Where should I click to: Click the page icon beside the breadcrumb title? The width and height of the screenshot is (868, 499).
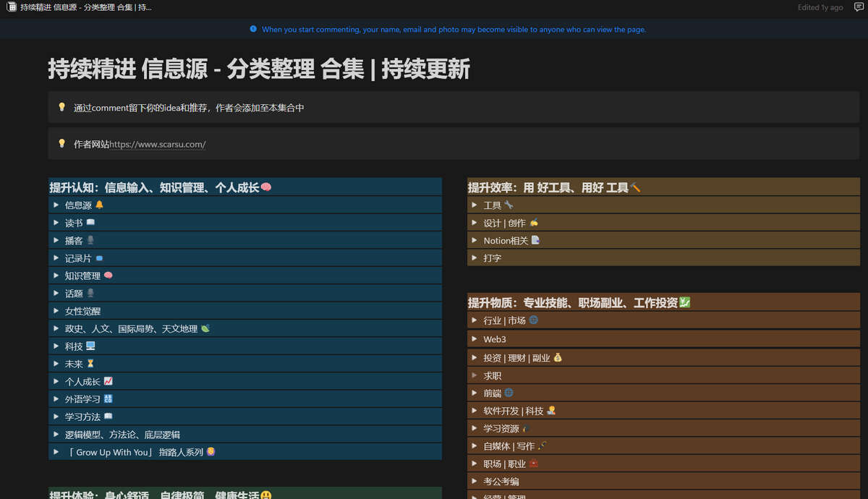(x=12, y=7)
